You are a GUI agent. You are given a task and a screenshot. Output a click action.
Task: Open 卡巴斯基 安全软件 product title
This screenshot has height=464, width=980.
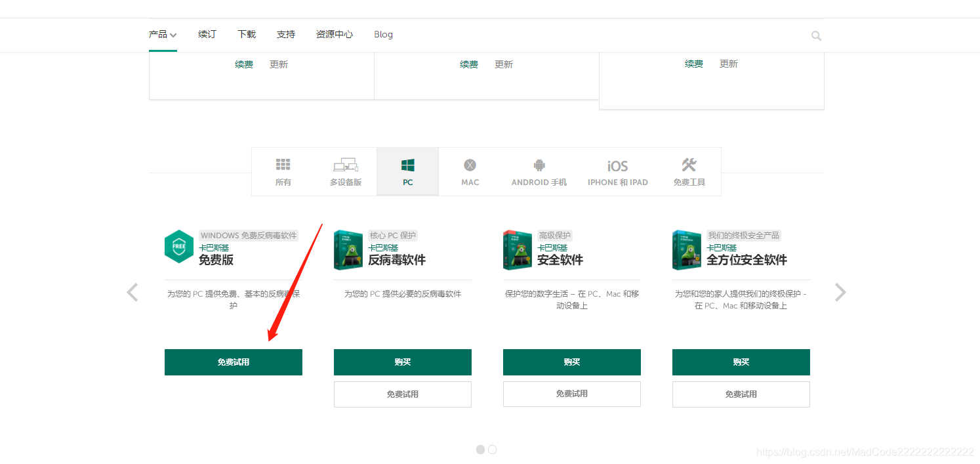point(560,255)
